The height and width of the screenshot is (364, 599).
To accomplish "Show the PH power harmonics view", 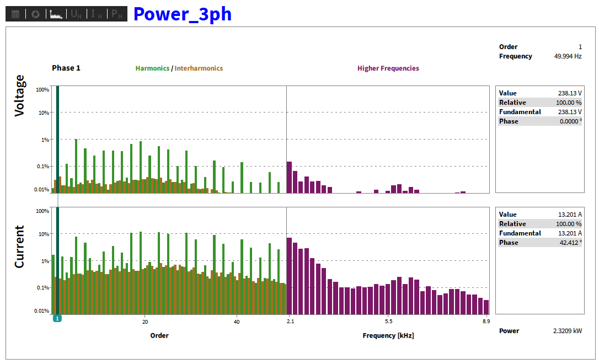I will coord(117,14).
